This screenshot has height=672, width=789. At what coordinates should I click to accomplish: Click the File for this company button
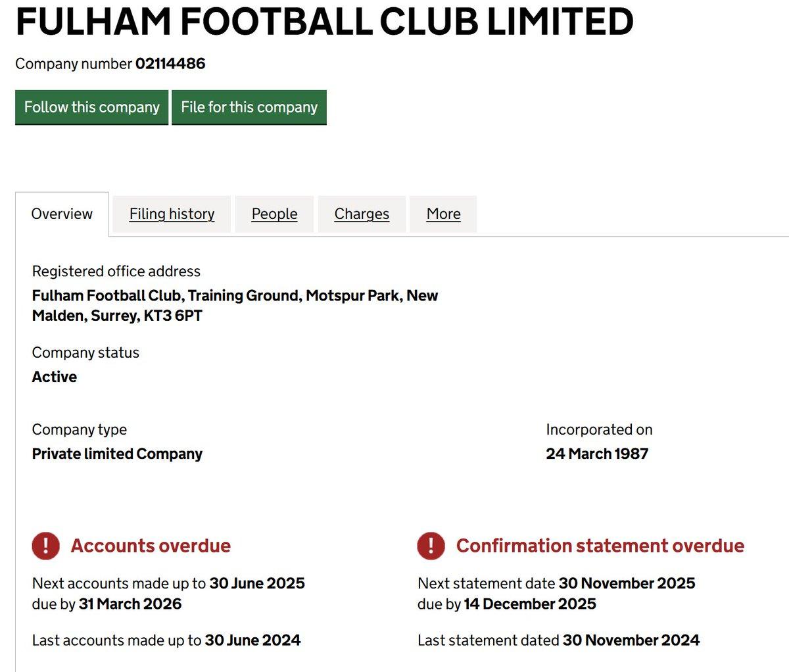249,107
